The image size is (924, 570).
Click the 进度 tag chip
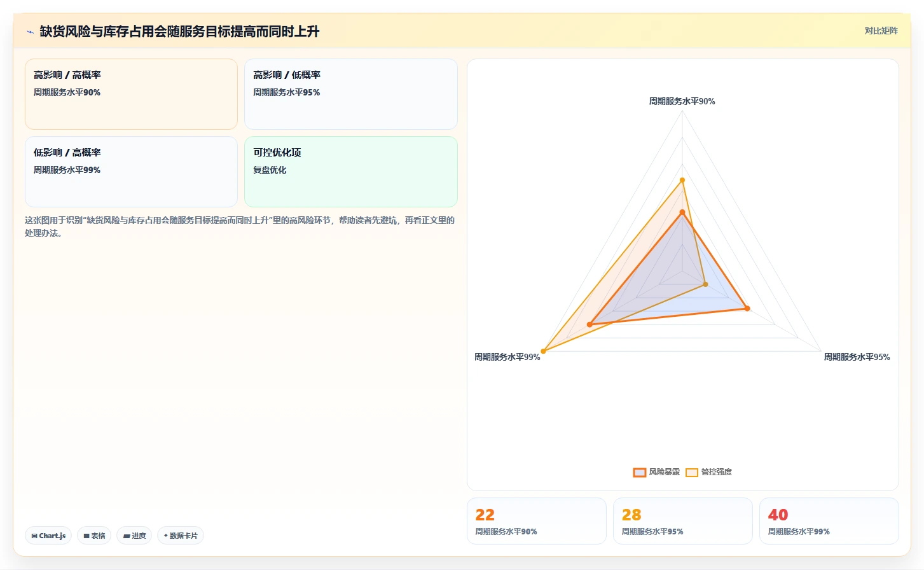click(x=134, y=536)
